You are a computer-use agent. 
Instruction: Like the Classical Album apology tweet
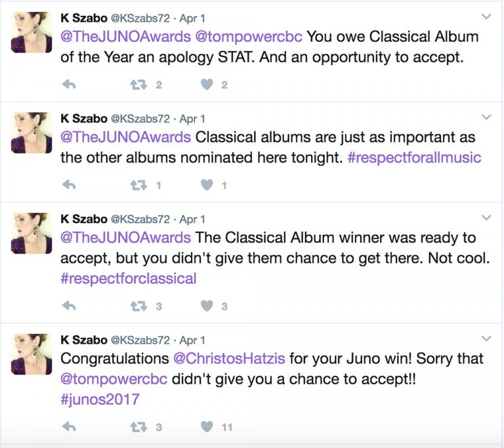point(207,85)
